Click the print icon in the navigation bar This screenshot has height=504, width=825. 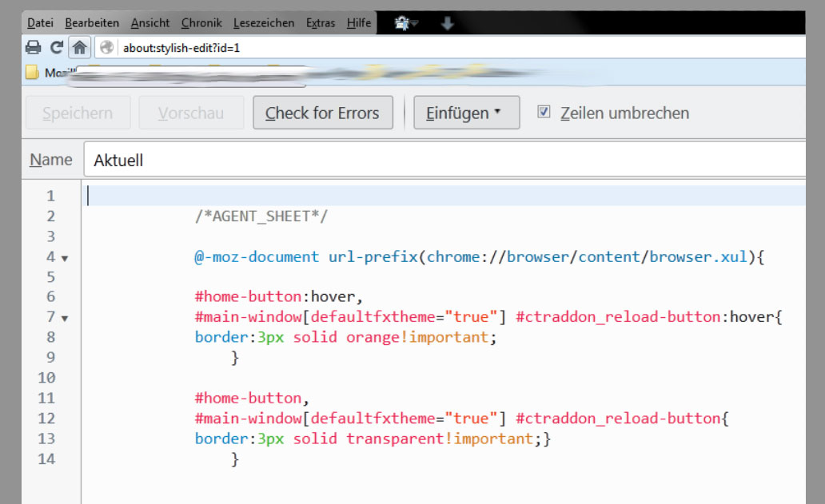[x=33, y=48]
